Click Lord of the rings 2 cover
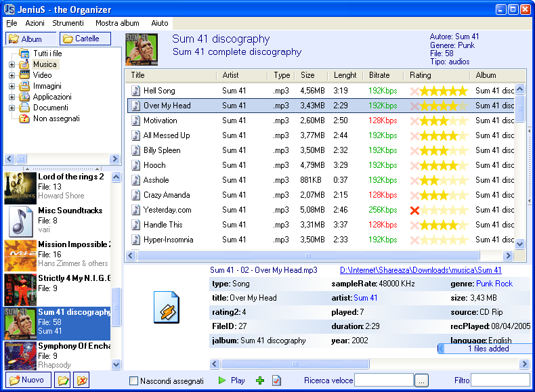This screenshot has height=392, width=535. point(20,188)
